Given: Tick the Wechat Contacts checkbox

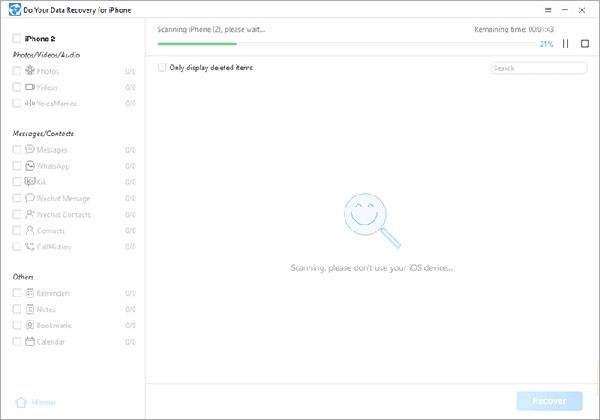Looking at the screenshot, I should point(16,214).
